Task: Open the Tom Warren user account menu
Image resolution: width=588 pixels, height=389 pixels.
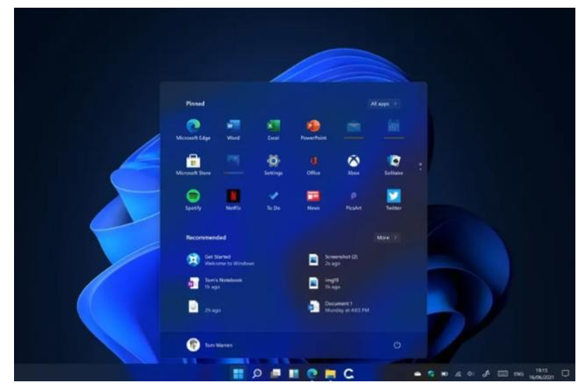Action: [209, 345]
